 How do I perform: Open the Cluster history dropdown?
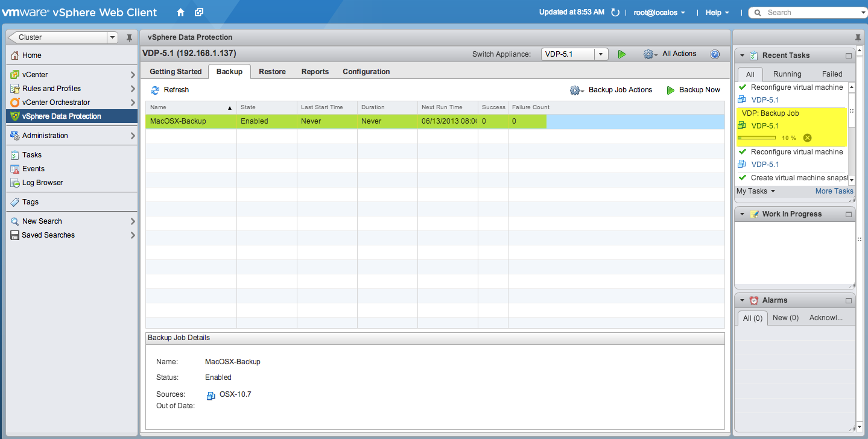point(112,37)
